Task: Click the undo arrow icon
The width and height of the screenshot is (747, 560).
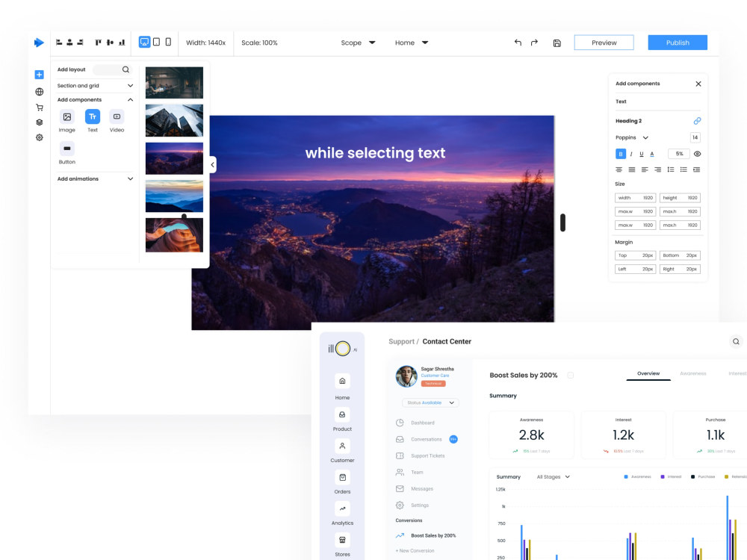Action: [518, 43]
